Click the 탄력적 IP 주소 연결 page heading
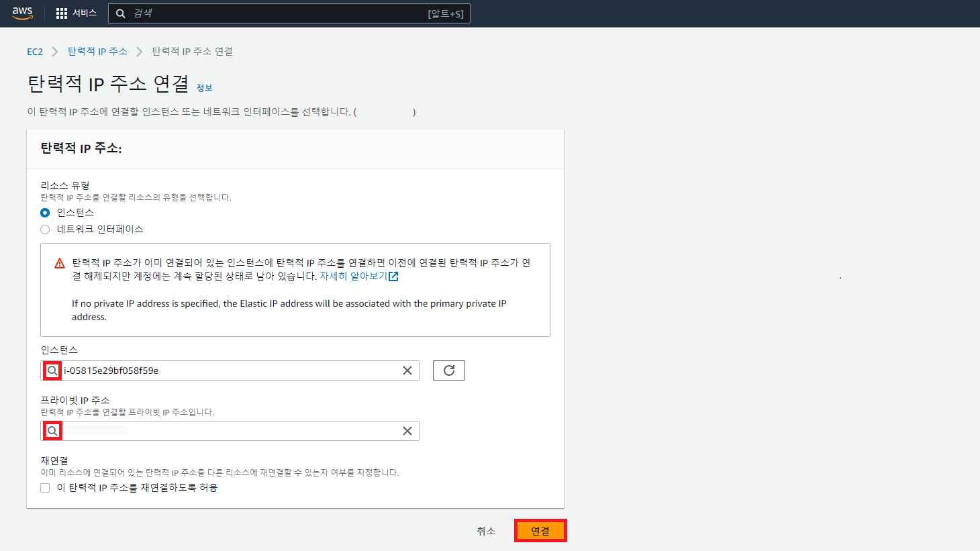 [108, 84]
